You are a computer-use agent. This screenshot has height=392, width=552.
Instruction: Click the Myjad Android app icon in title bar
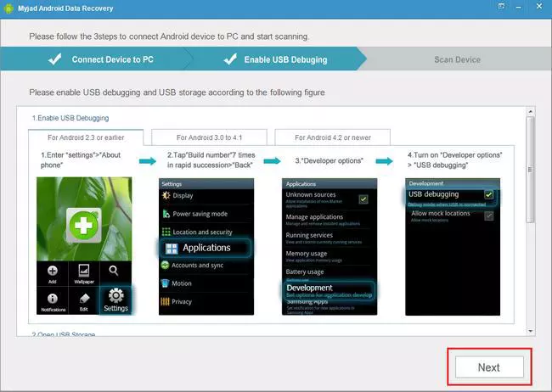[x=8, y=8]
